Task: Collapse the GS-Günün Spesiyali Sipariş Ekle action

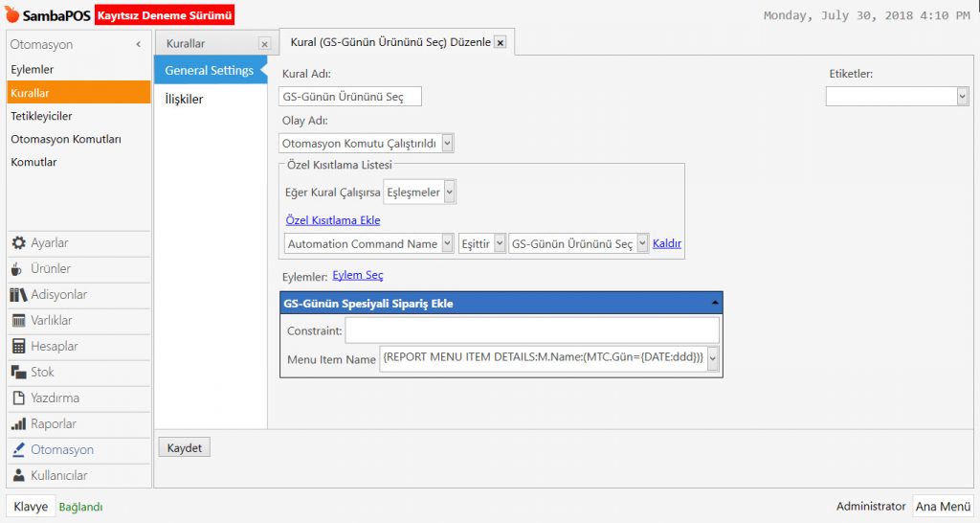Action: (713, 303)
